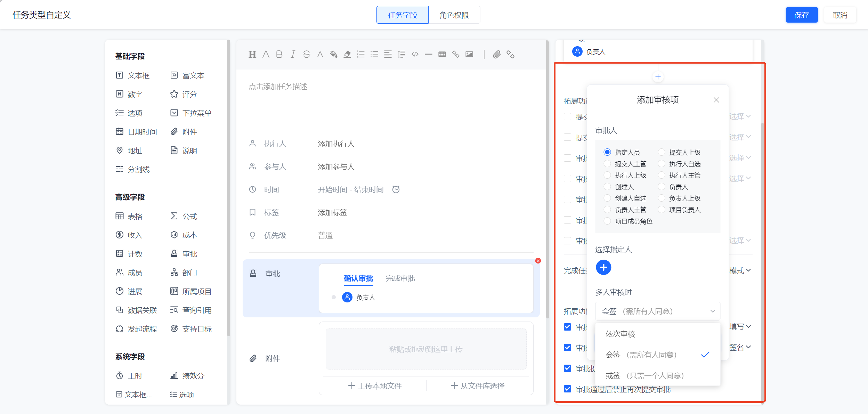Add 支持目标 field

(x=191, y=329)
